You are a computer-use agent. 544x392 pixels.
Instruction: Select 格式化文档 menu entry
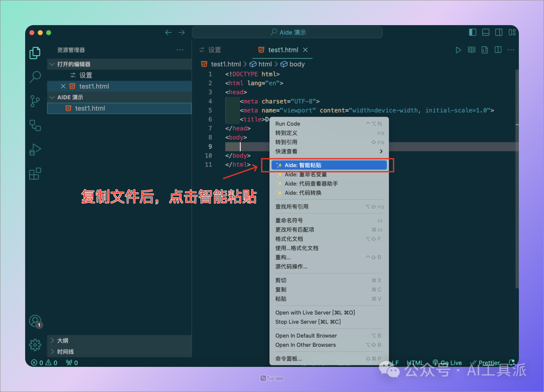click(329, 239)
